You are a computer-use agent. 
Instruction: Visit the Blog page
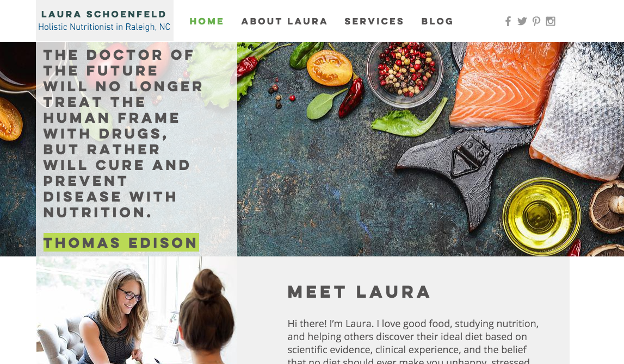437,21
